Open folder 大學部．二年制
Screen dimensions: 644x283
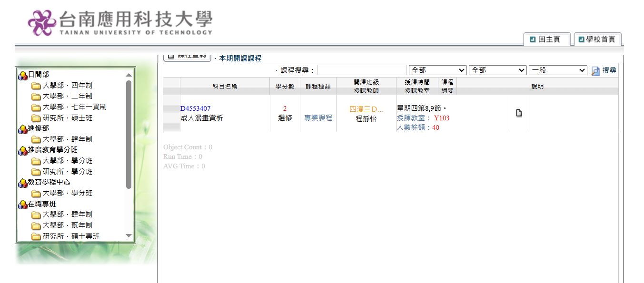coord(68,96)
